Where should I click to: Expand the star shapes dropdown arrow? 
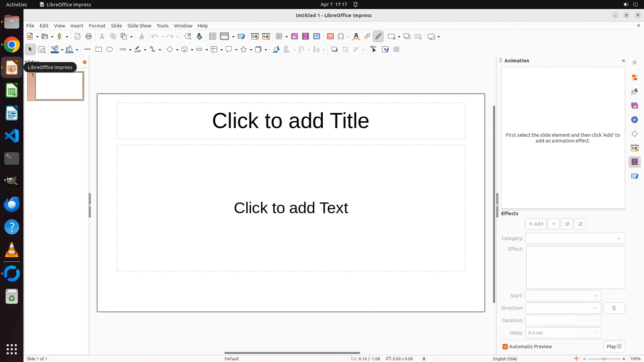pyautogui.click(x=251, y=50)
